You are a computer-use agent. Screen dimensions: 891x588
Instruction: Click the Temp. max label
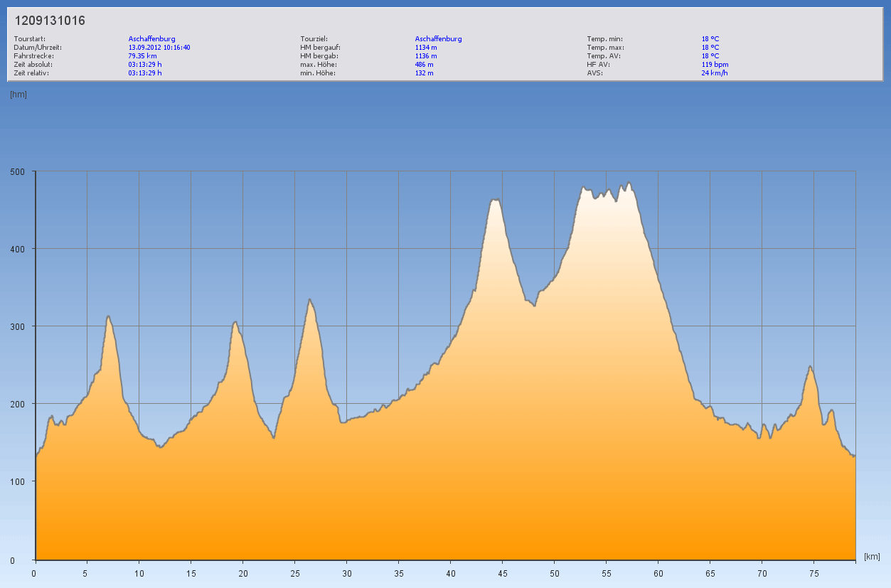pos(605,47)
